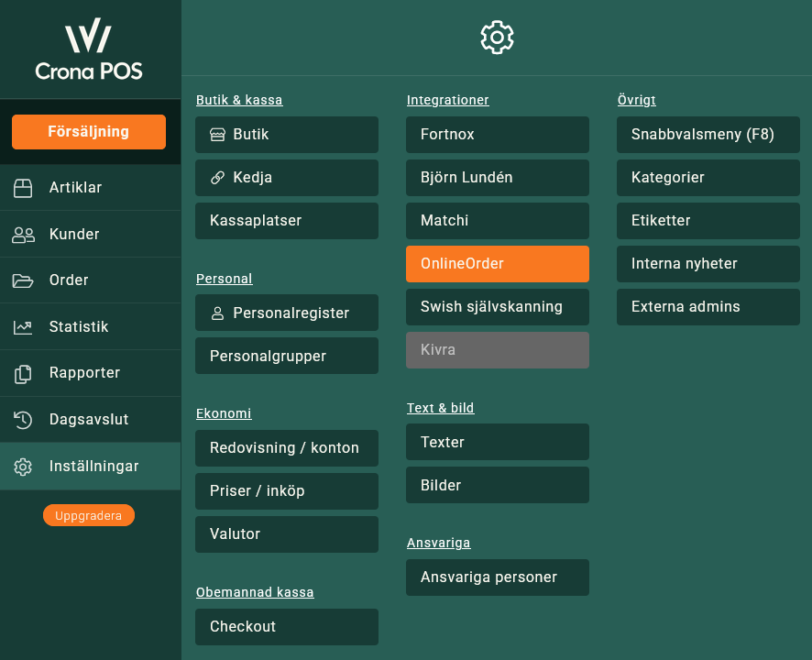Open the Checkout unmanned register option
The width and height of the screenshot is (812, 660).
point(287,627)
